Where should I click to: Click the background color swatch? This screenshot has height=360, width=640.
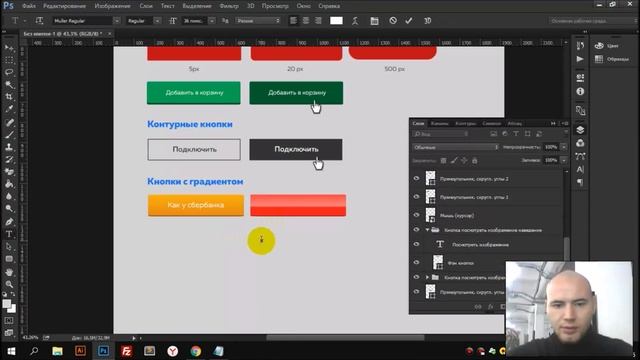pyautogui.click(x=12, y=309)
